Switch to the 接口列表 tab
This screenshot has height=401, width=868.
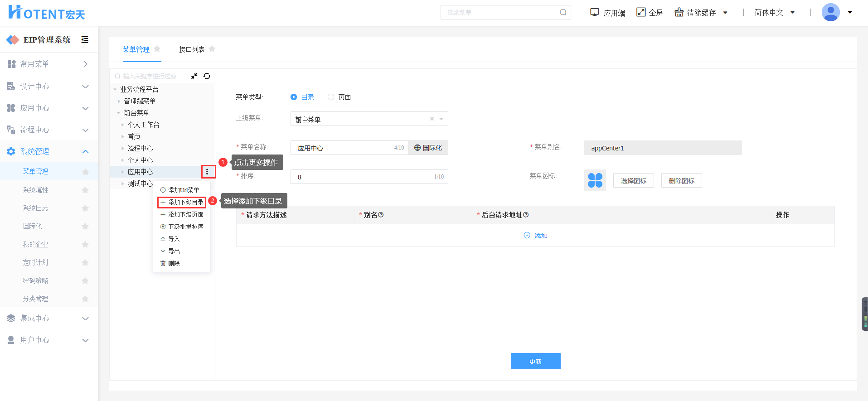click(x=192, y=49)
